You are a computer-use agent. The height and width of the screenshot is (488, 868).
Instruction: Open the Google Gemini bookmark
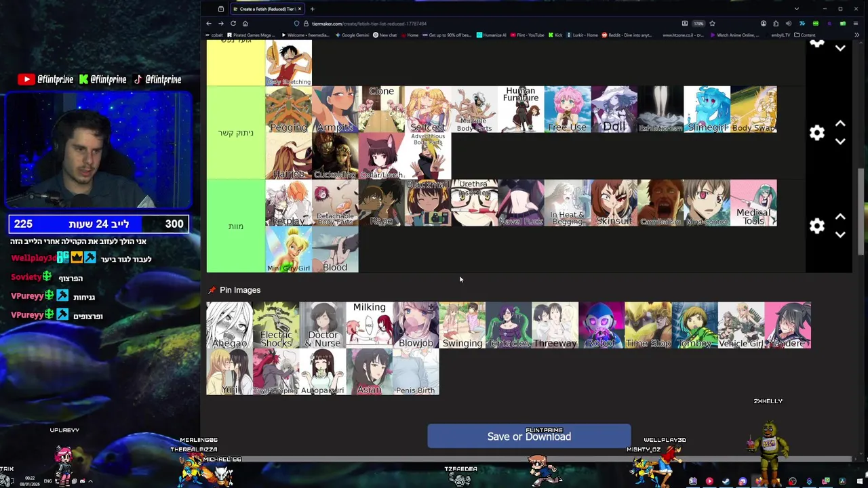coord(353,35)
